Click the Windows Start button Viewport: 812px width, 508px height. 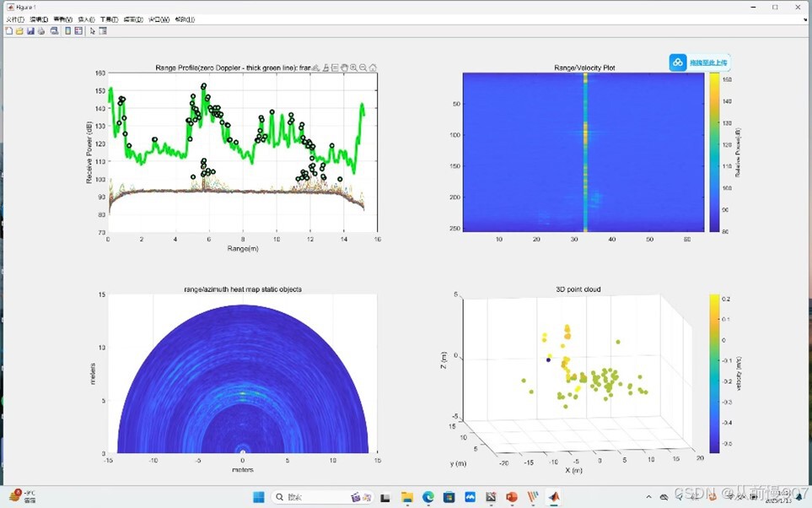click(258, 497)
